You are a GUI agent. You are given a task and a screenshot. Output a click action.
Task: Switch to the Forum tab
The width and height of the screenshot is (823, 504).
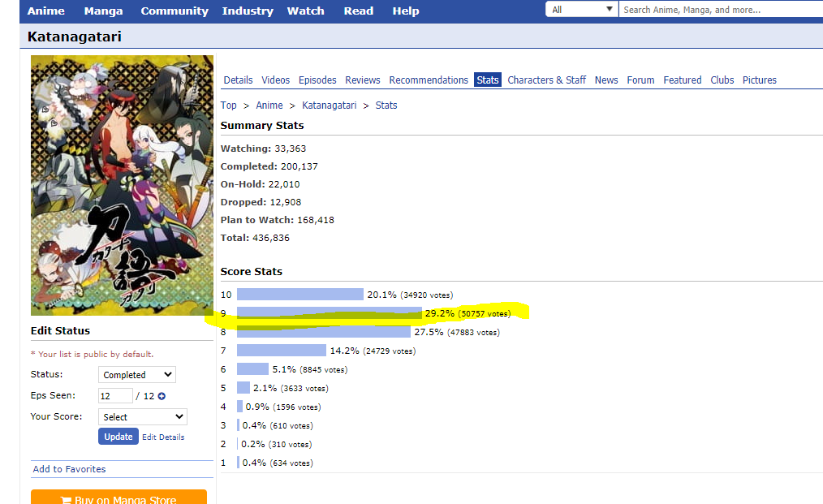(640, 80)
